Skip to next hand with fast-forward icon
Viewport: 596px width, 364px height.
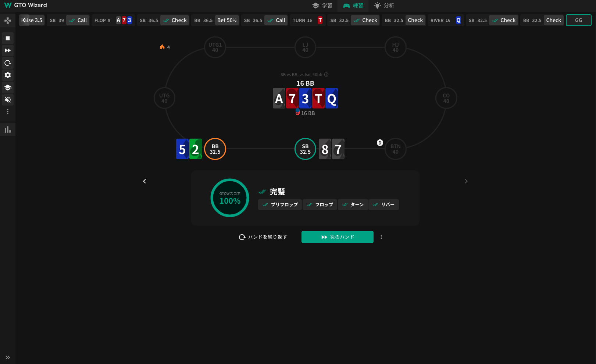8,50
